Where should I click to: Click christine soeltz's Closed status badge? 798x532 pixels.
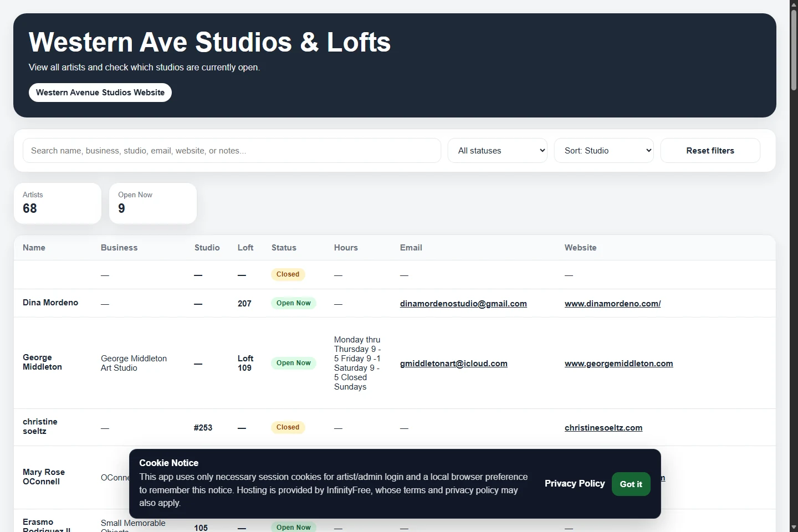click(x=288, y=427)
